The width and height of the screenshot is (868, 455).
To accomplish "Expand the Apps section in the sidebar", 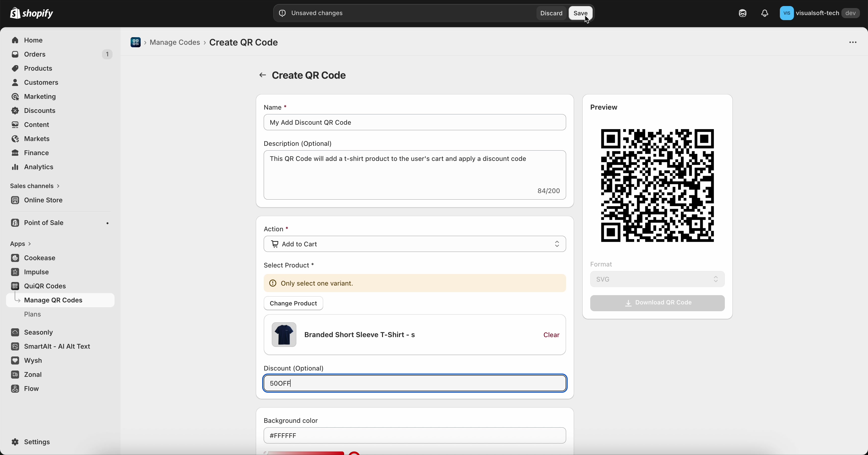I will point(21,244).
